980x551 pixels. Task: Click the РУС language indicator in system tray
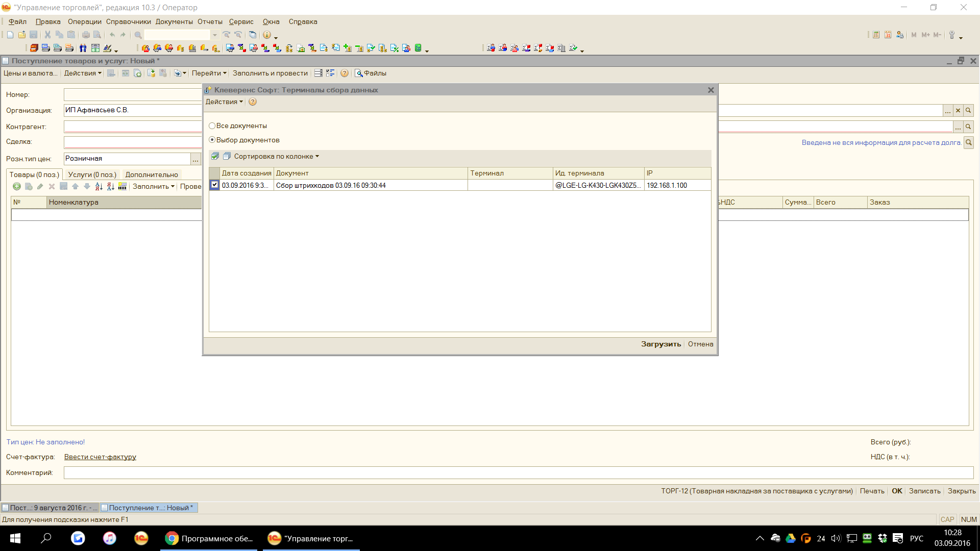(917, 538)
